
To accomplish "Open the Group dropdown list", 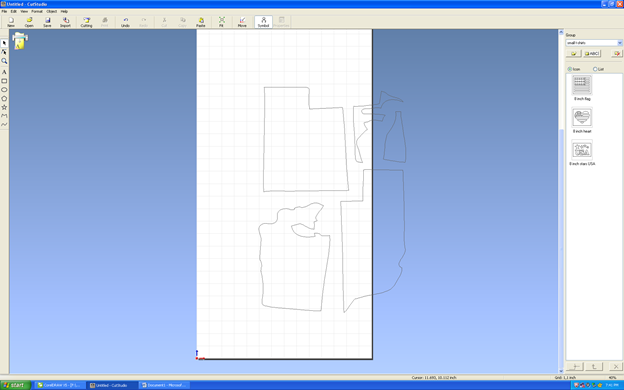I will coord(620,43).
